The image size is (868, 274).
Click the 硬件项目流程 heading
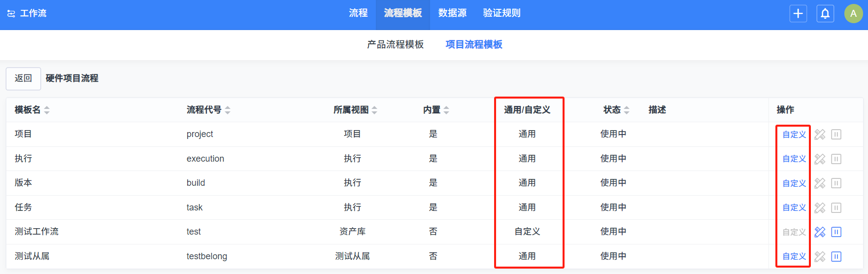[x=72, y=78]
